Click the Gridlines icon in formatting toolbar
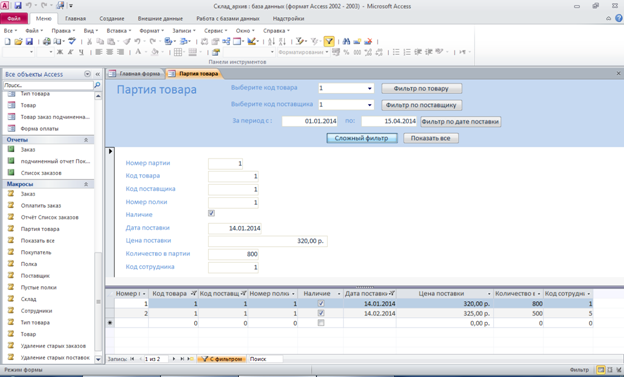Screen dimensions: 624x377 (x=178, y=52)
